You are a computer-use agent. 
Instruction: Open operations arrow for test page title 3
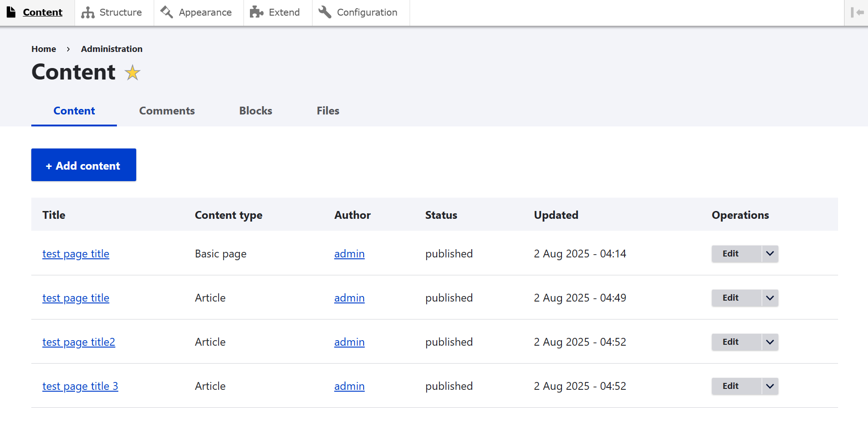770,386
